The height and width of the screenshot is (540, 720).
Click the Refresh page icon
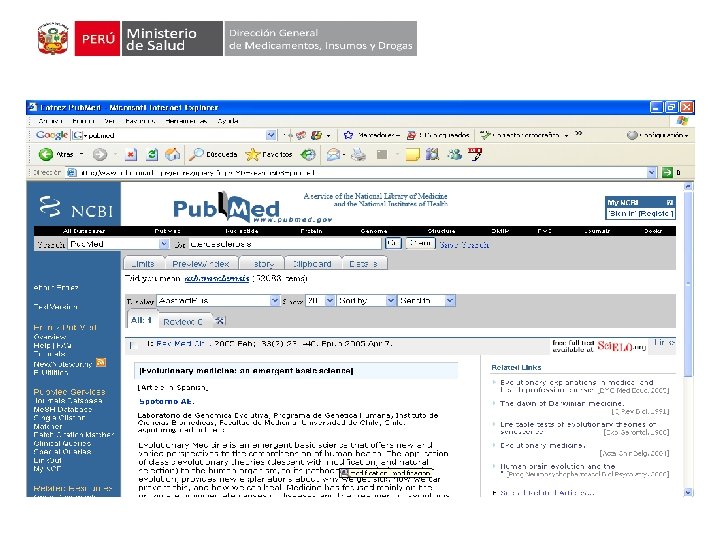152,155
